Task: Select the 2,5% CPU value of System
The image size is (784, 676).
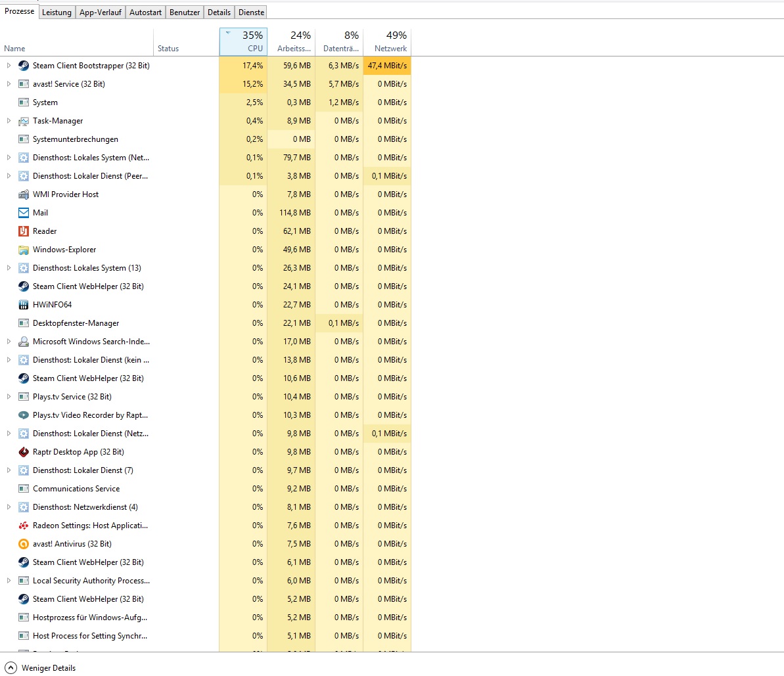Action: click(244, 102)
